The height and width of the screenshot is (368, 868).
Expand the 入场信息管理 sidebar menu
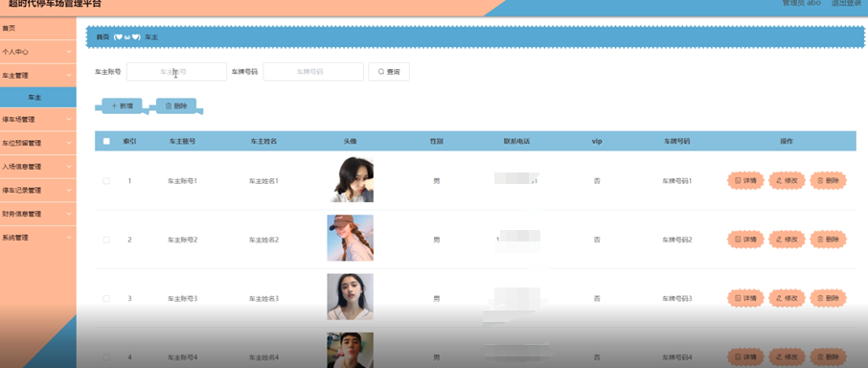point(37,167)
